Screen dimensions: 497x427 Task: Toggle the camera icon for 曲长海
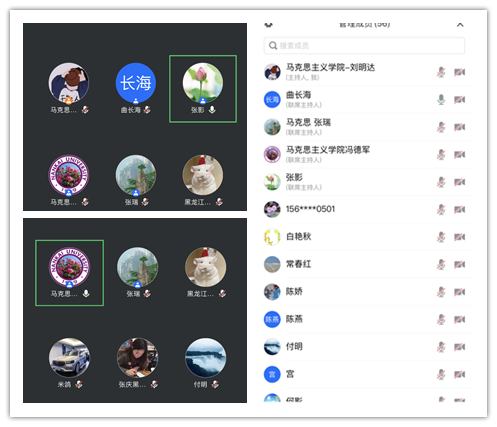[x=460, y=99]
